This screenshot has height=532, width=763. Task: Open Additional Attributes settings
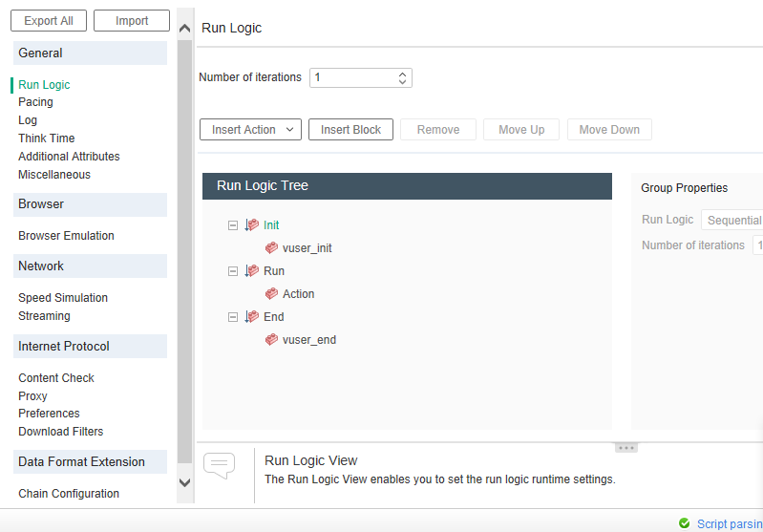[x=69, y=157]
